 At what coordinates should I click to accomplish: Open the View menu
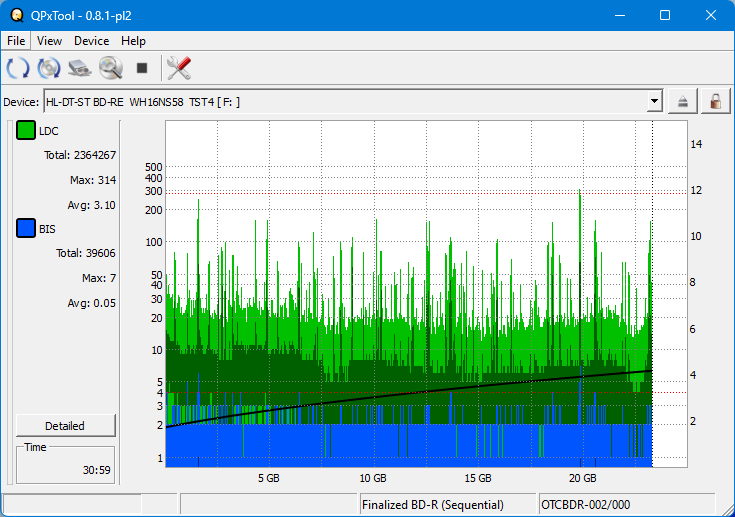coord(49,41)
